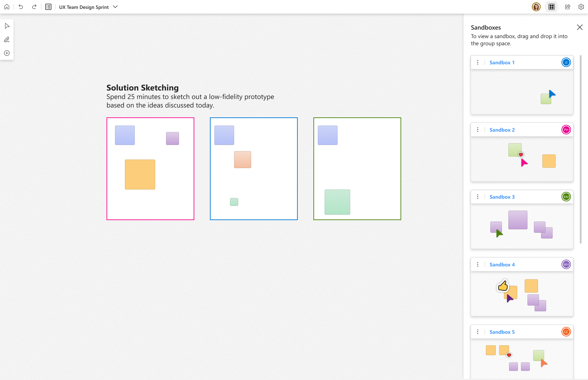588x380 pixels.
Task: Click the plus Create tool
Action: tap(7, 53)
